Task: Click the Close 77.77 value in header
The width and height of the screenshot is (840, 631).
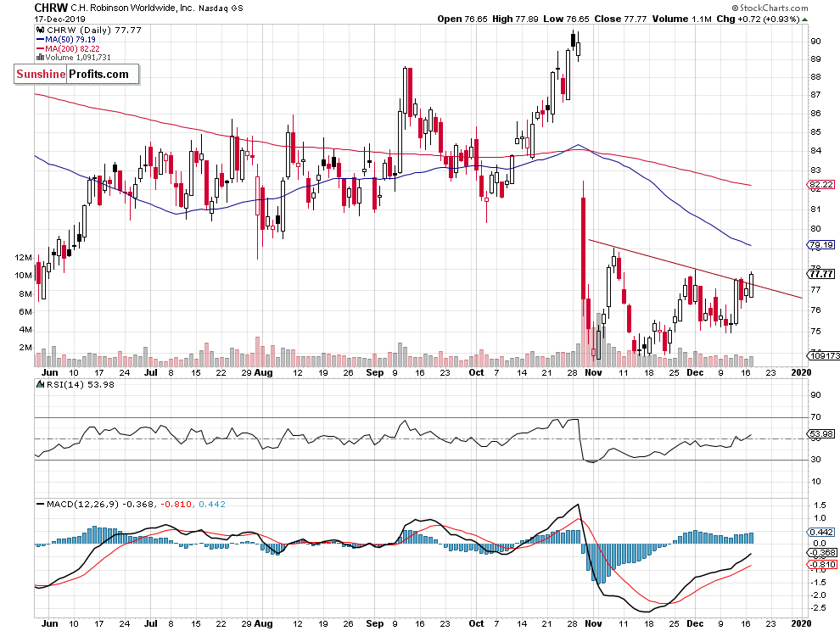Action: pos(620,19)
